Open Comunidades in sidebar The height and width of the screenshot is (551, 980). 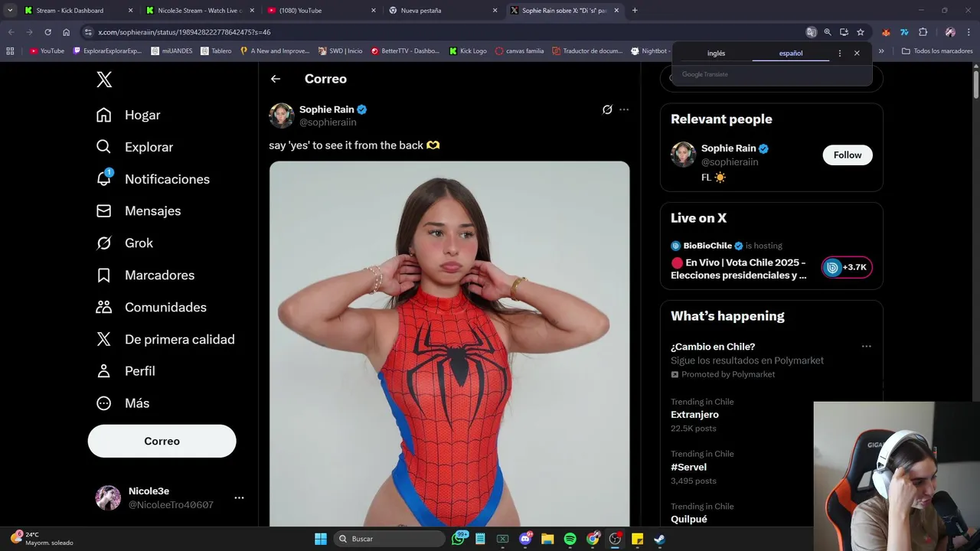point(152,307)
